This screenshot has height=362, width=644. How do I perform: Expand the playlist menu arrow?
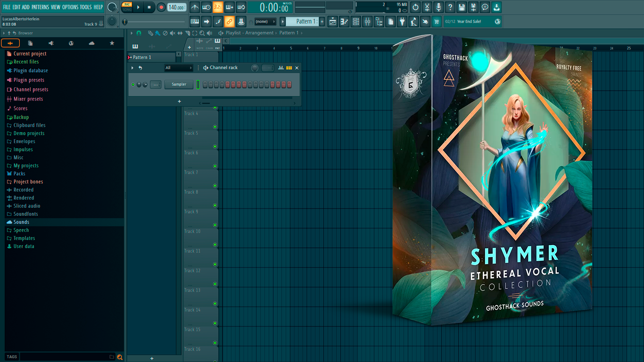132,33
